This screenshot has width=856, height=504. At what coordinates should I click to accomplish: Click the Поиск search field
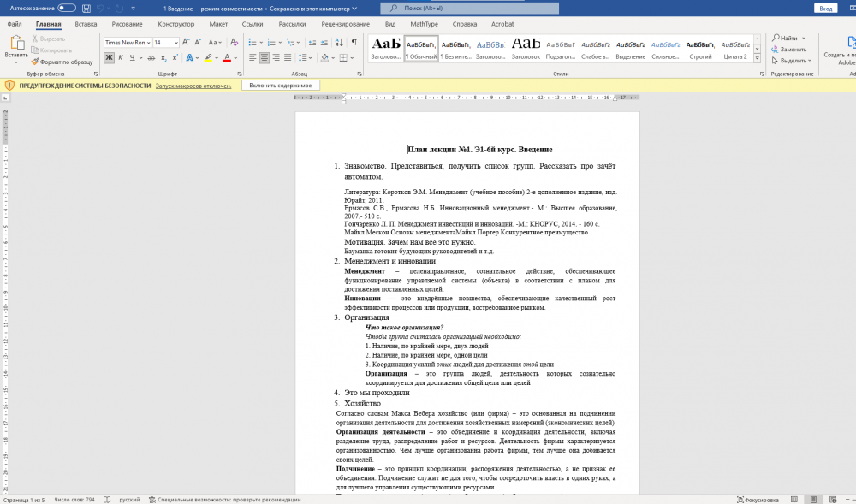click(463, 8)
